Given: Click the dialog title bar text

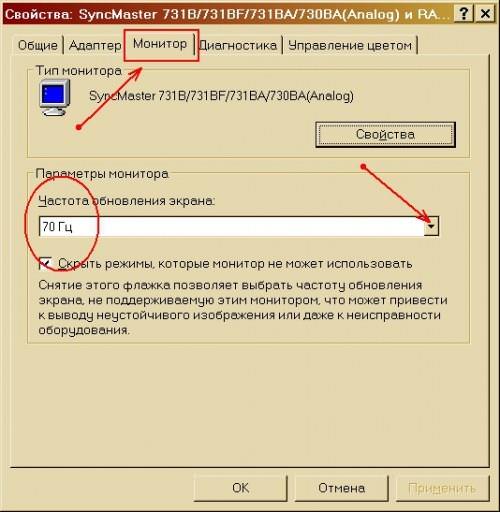Looking at the screenshot, I should [225, 14].
